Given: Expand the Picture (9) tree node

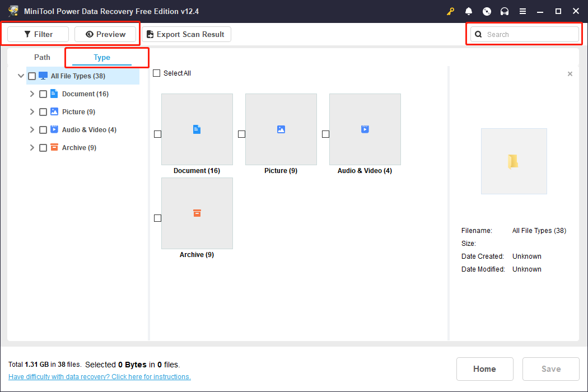Looking at the screenshot, I should [x=32, y=112].
